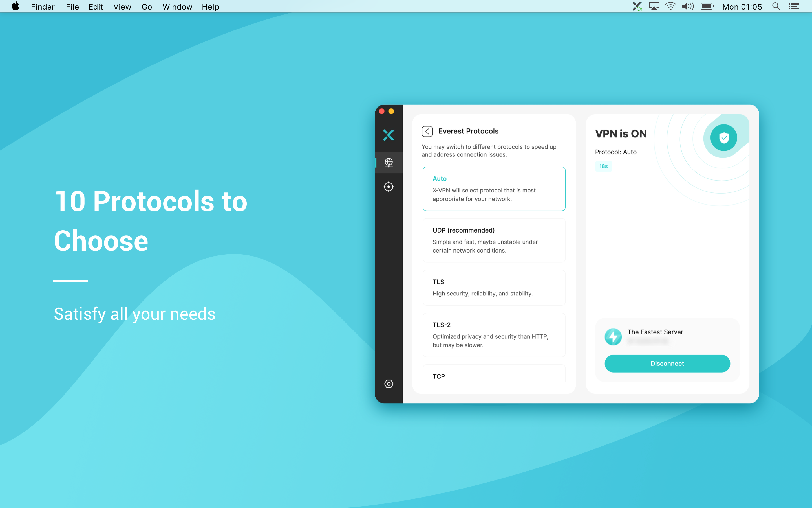Image resolution: width=812 pixels, height=508 pixels.
Task: Go back from Everest Protocols
Action: click(427, 131)
